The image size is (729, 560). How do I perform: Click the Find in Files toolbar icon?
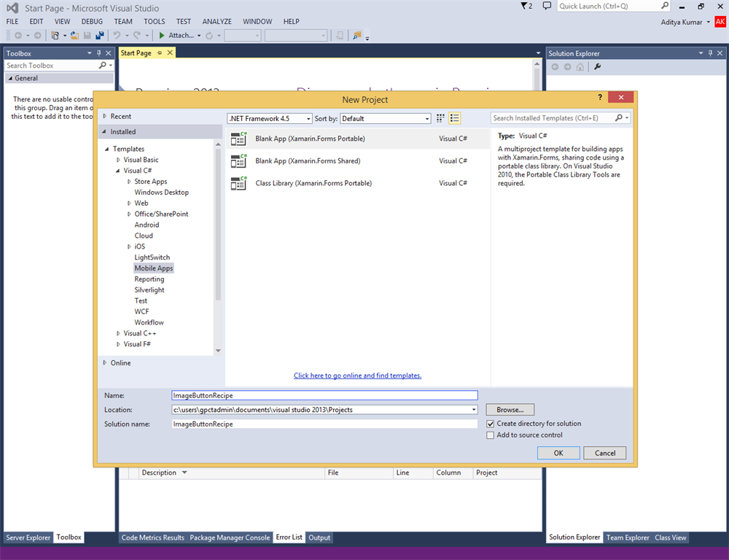pos(356,35)
